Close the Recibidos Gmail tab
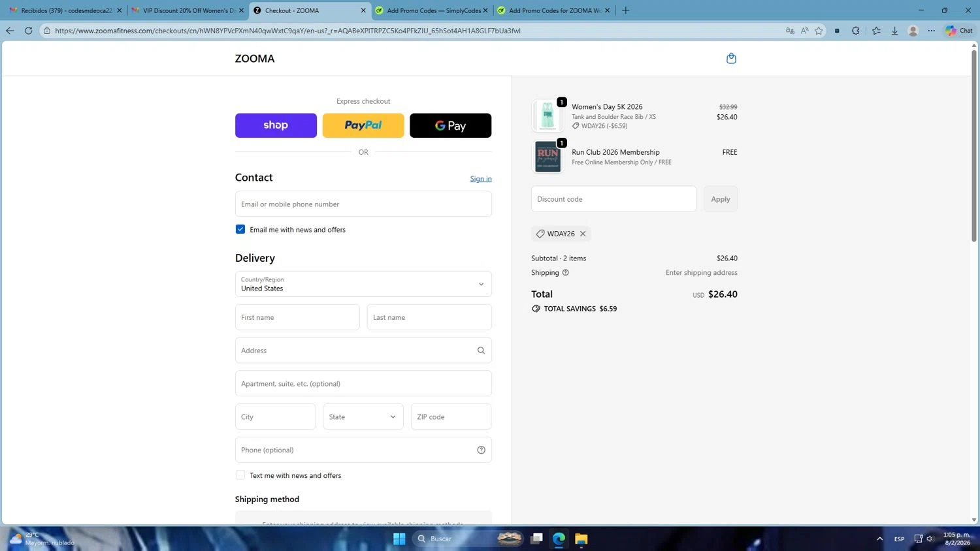 (119, 10)
